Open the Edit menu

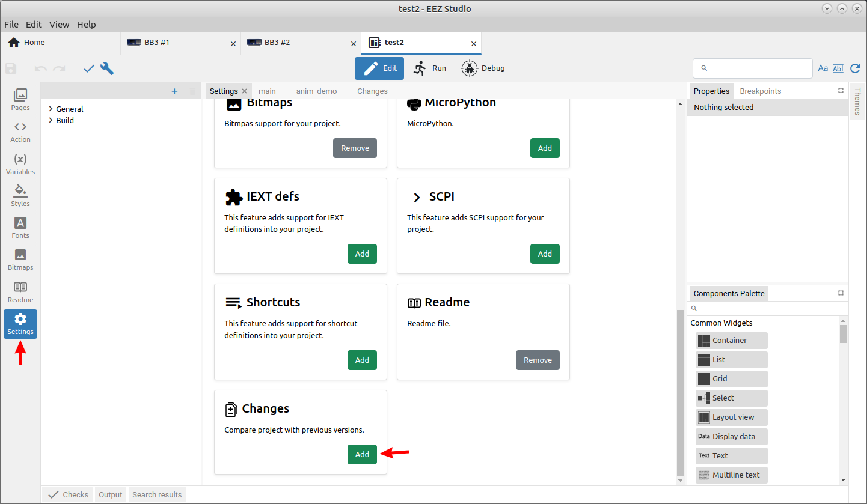pos(34,25)
